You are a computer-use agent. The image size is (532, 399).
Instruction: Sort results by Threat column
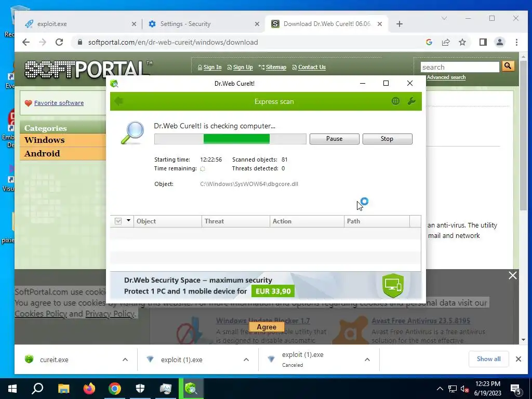coord(236,221)
